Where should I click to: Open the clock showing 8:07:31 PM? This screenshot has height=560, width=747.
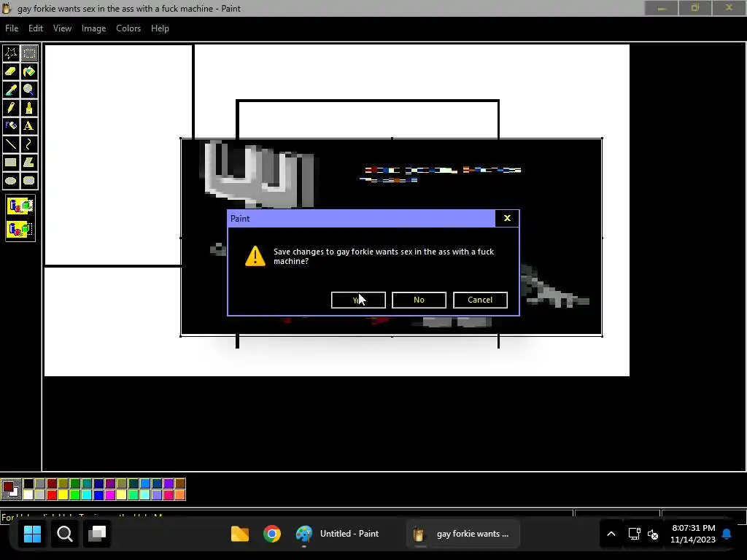(x=693, y=534)
